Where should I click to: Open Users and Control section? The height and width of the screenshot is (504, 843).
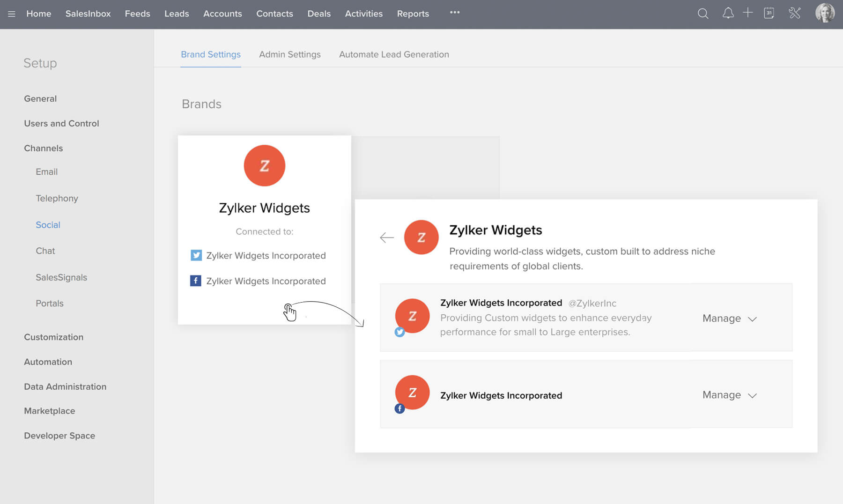tap(61, 124)
